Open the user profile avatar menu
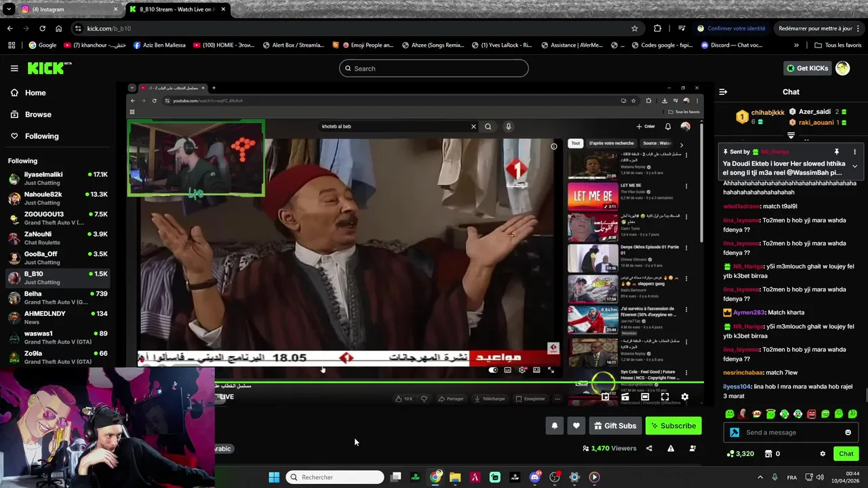 (842, 68)
